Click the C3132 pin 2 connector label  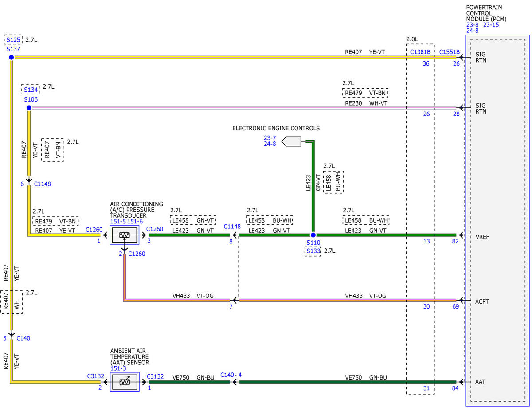tap(95, 376)
